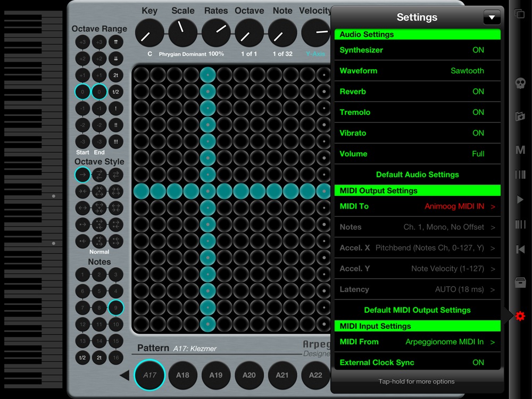Image resolution: width=532 pixels, height=399 pixels.
Task: Select pattern A21
Action: (x=282, y=375)
